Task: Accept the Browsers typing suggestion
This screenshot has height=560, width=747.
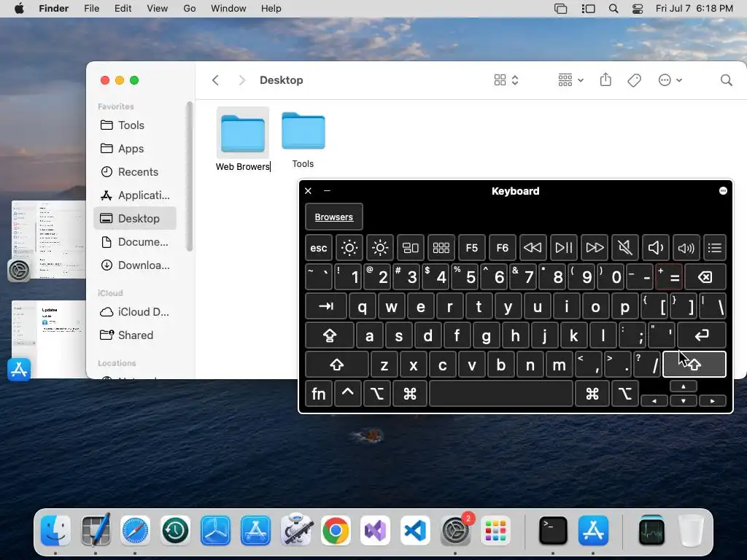Action: point(334,217)
